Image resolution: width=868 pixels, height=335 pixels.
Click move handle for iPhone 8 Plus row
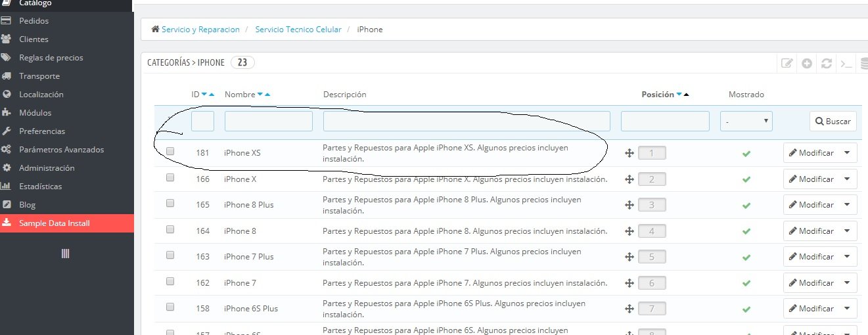(x=629, y=205)
